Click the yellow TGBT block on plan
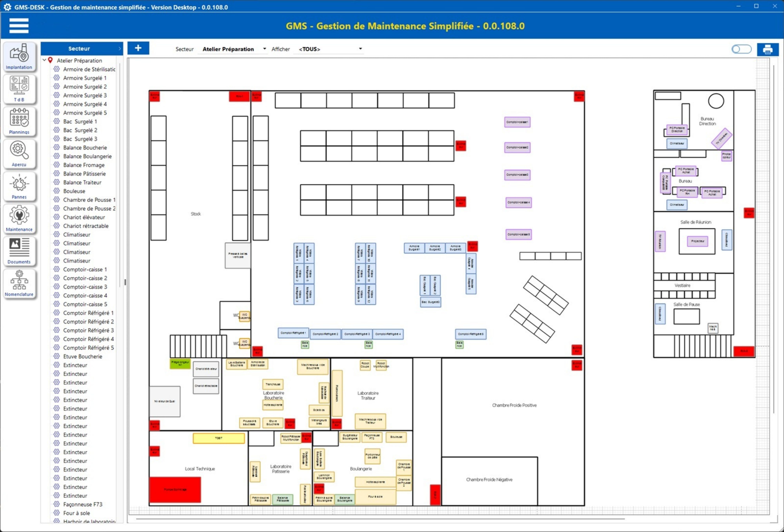 coord(219,438)
